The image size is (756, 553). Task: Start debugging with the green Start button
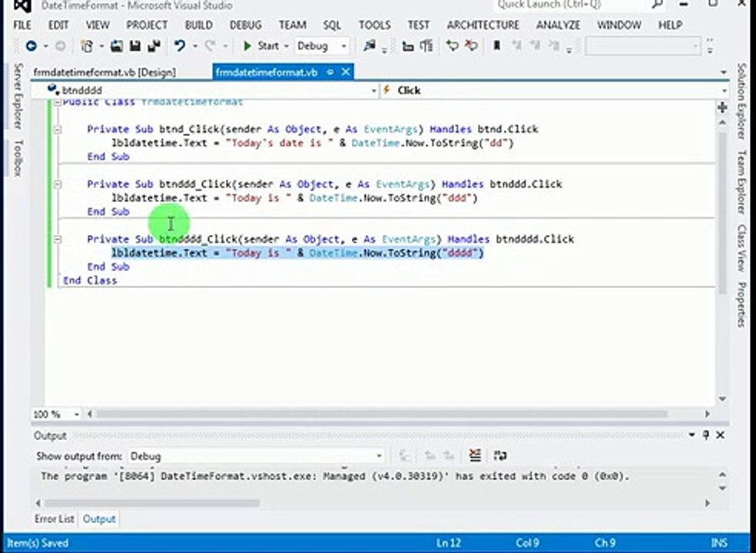(x=261, y=46)
